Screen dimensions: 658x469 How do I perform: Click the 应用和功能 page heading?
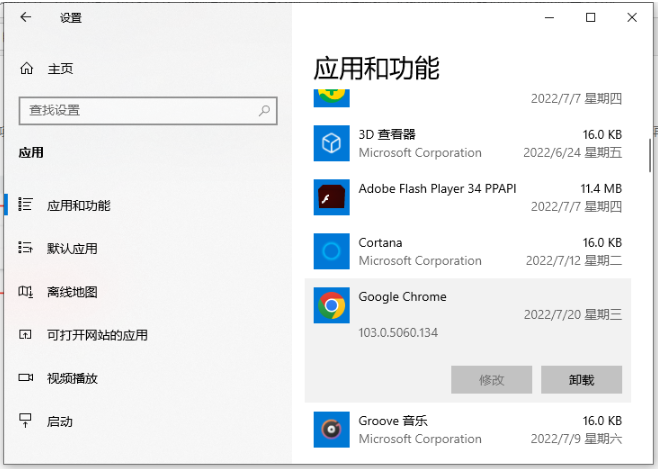point(376,68)
